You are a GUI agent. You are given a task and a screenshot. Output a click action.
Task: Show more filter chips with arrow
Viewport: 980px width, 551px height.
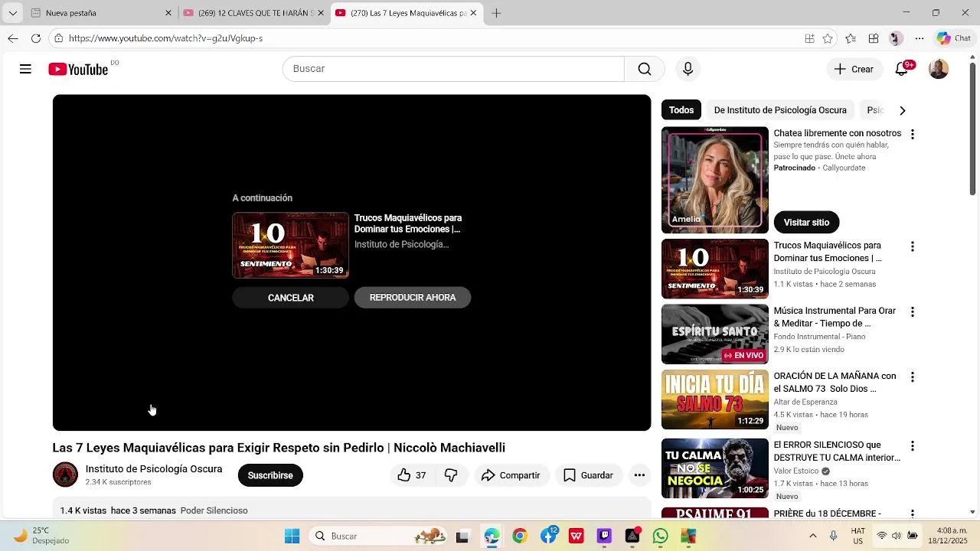click(x=902, y=110)
